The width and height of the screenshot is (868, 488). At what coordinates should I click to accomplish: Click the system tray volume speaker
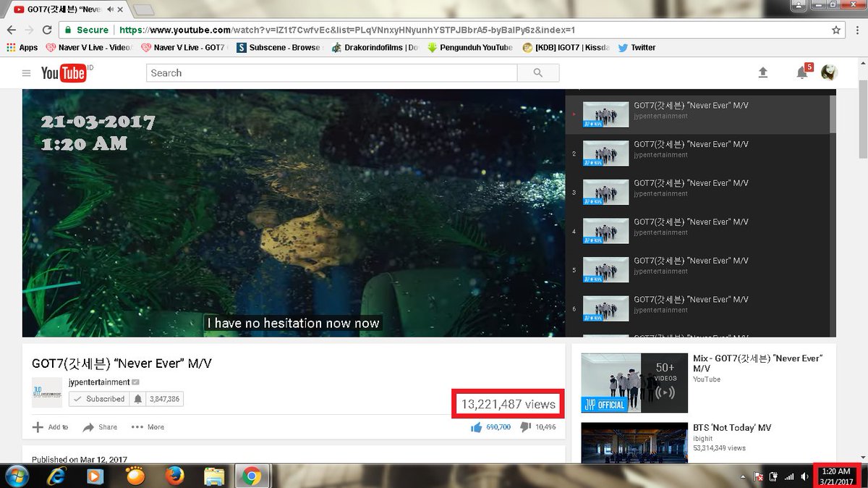click(x=805, y=476)
